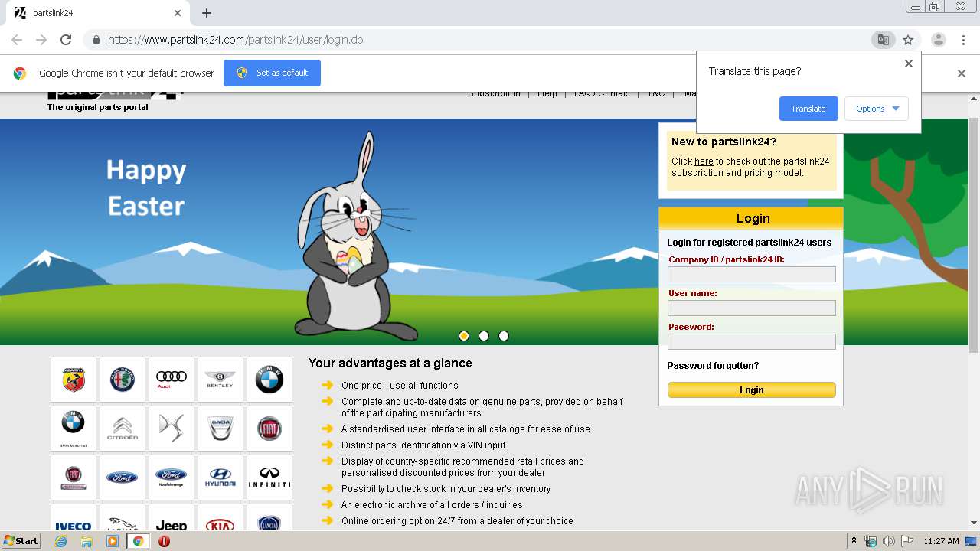
Task: Click the 'here' pricing model link
Action: 704,161
